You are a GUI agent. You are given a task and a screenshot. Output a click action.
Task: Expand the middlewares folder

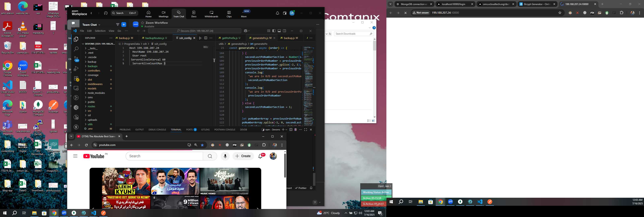tap(95, 84)
